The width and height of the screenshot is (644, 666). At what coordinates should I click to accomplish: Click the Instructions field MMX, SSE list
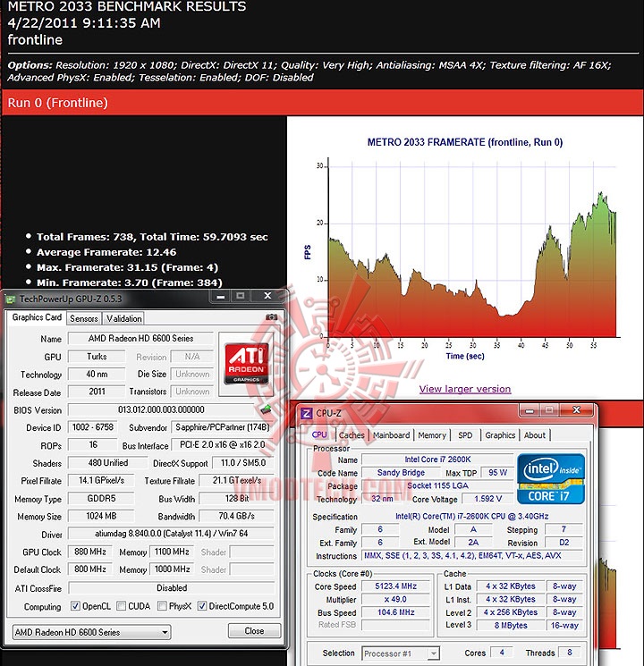tap(472, 555)
